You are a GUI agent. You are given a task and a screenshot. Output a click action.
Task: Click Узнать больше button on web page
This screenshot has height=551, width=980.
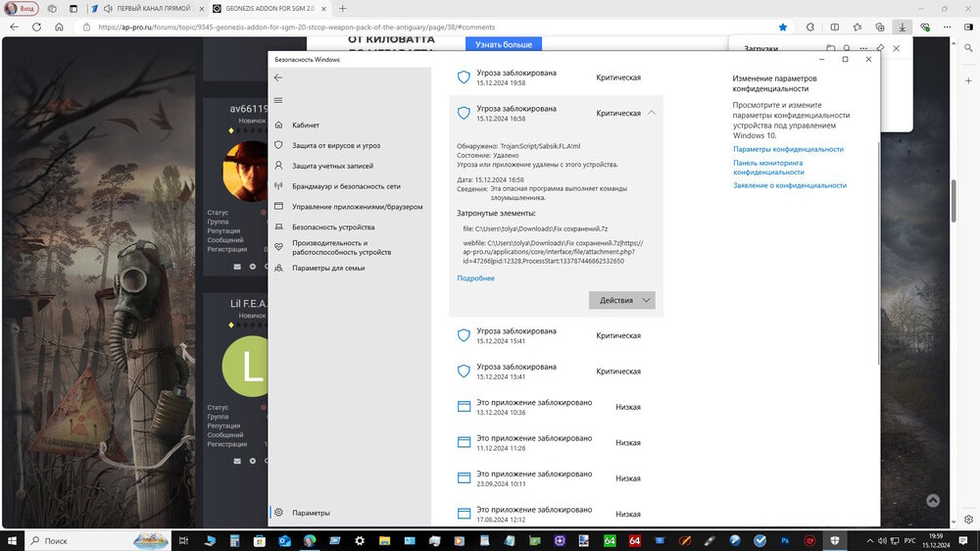tap(504, 44)
